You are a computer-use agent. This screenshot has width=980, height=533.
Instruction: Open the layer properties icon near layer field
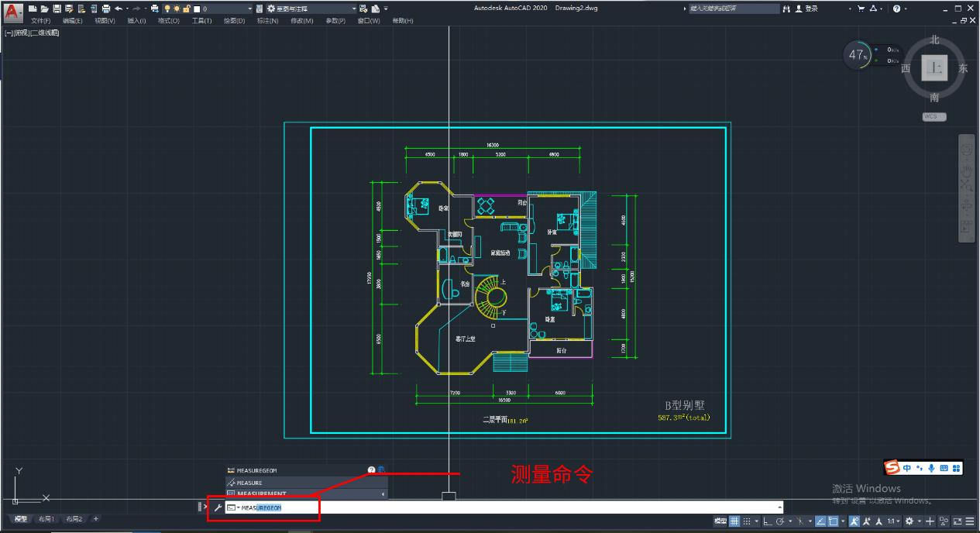pyautogui.click(x=260, y=9)
